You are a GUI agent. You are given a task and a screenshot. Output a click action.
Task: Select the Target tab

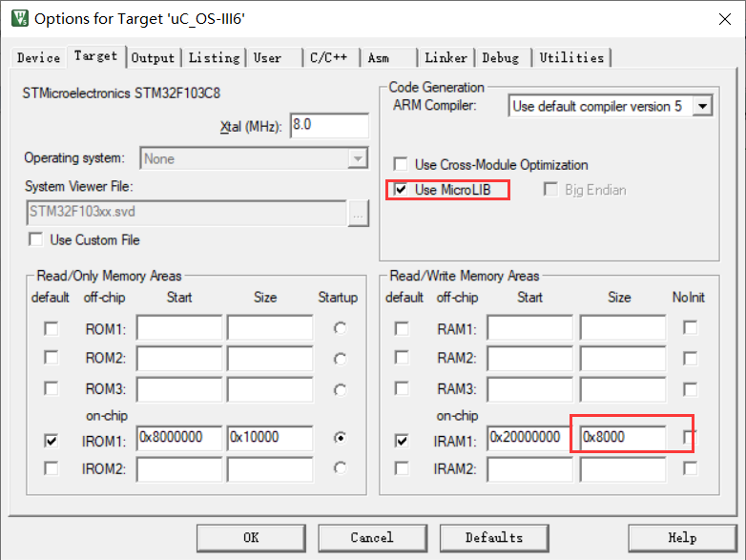95,56
